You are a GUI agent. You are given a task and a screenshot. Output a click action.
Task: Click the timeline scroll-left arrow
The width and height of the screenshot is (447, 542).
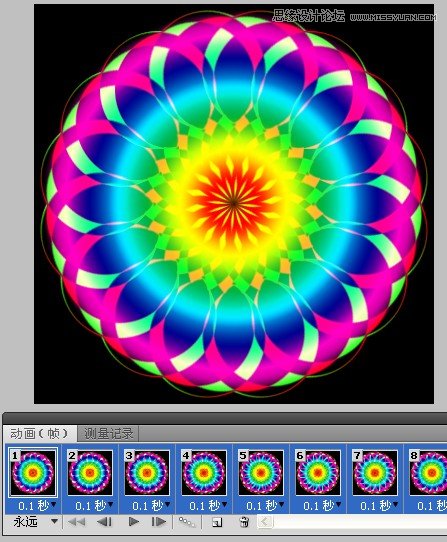[x=265, y=522]
